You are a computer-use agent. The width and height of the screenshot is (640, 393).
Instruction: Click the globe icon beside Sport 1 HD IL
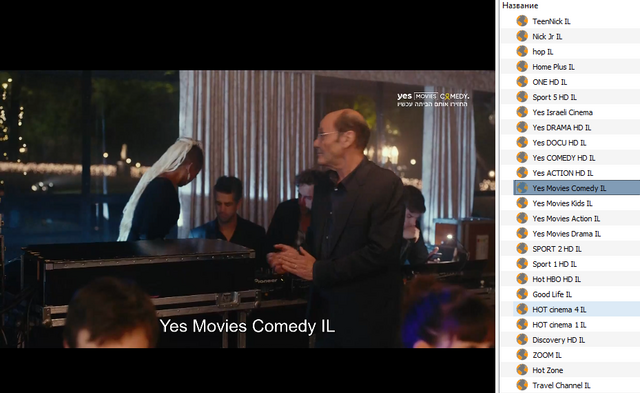point(522,264)
